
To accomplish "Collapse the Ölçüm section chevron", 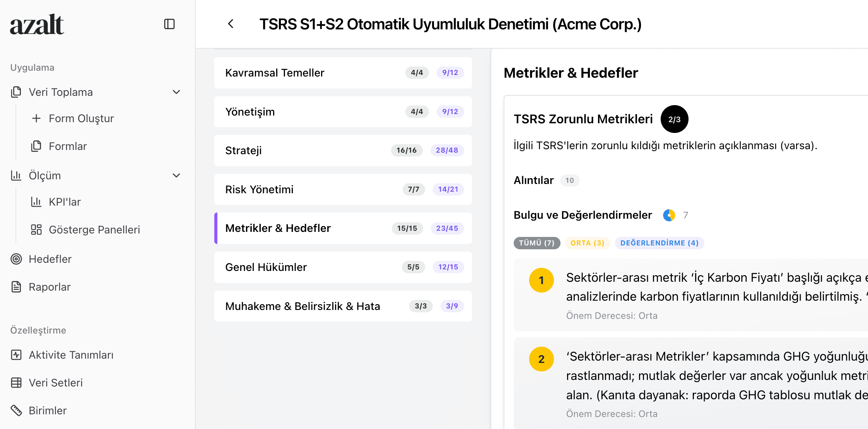I will point(176,175).
